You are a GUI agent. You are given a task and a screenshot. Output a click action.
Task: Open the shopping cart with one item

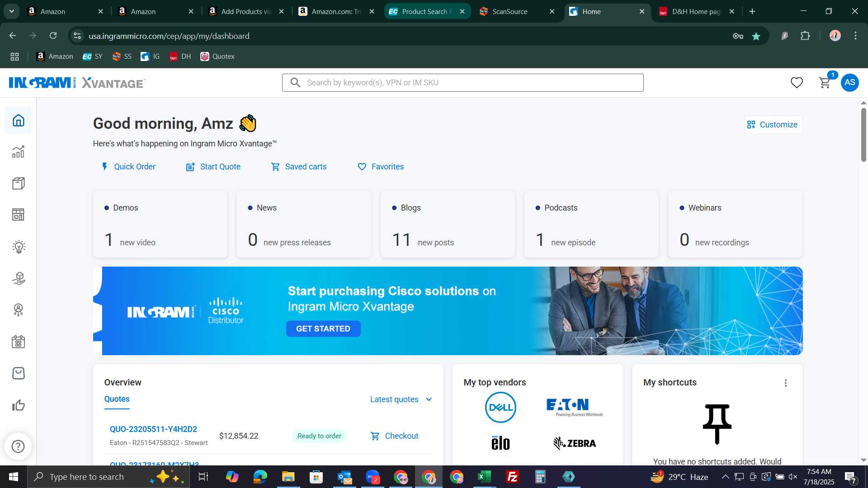click(x=825, y=83)
